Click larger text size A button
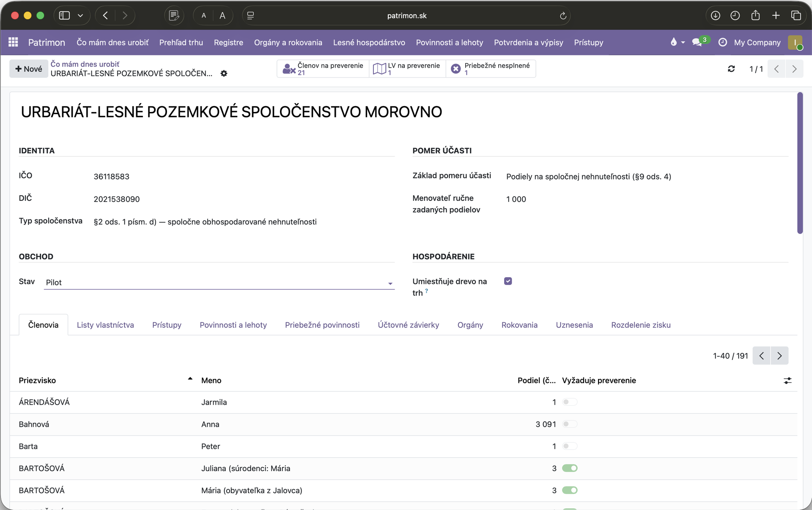812x510 pixels. [222, 16]
